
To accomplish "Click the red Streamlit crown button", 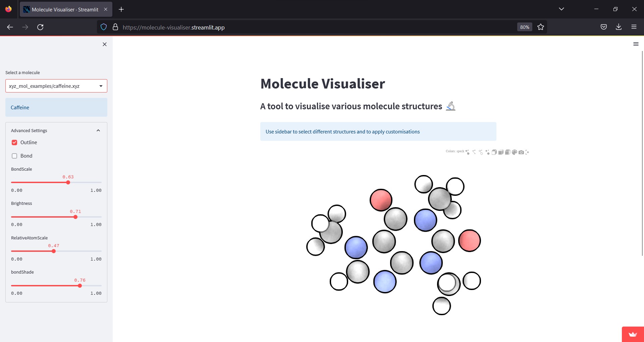I will tap(633, 334).
